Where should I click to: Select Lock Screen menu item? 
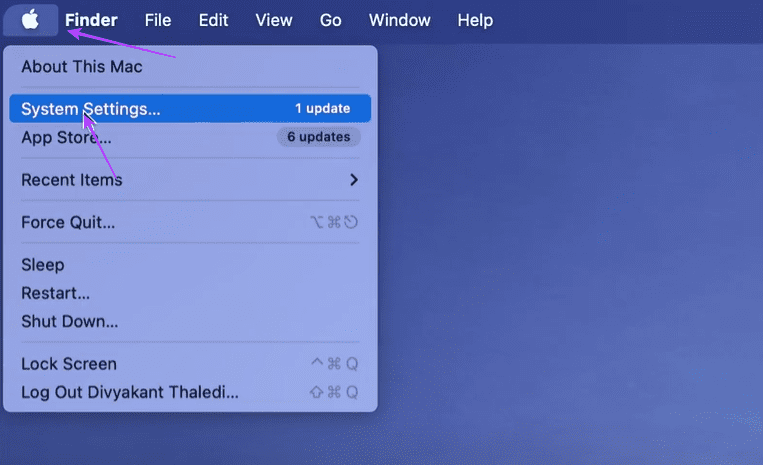(190, 364)
